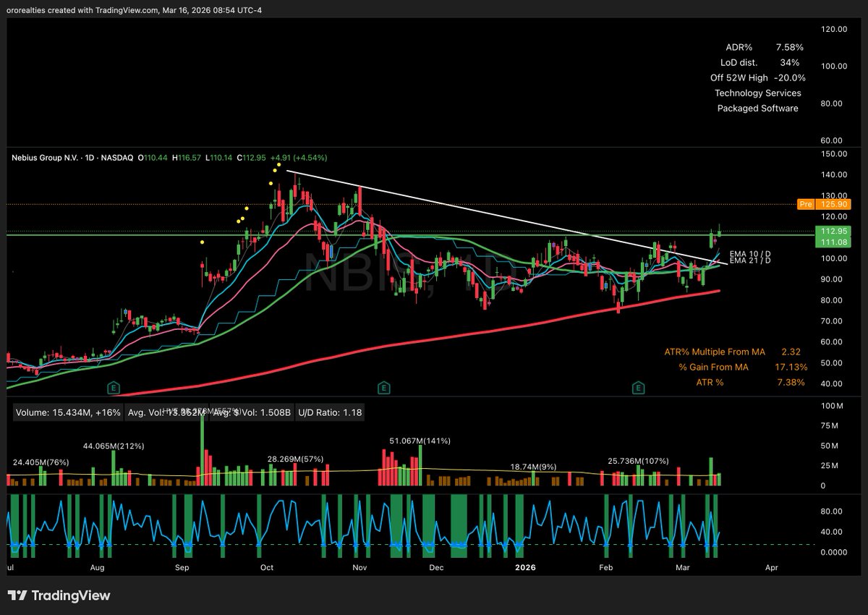Click the 100M volume axis label
Screen dimensions: 868x615
click(831, 407)
